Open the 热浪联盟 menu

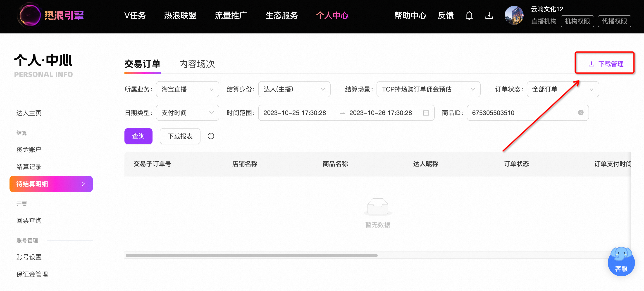pos(180,15)
